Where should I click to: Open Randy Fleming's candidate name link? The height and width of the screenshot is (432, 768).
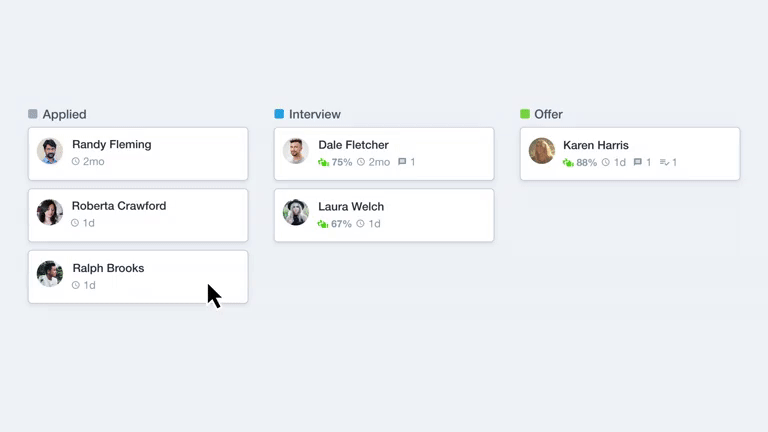click(x=112, y=144)
